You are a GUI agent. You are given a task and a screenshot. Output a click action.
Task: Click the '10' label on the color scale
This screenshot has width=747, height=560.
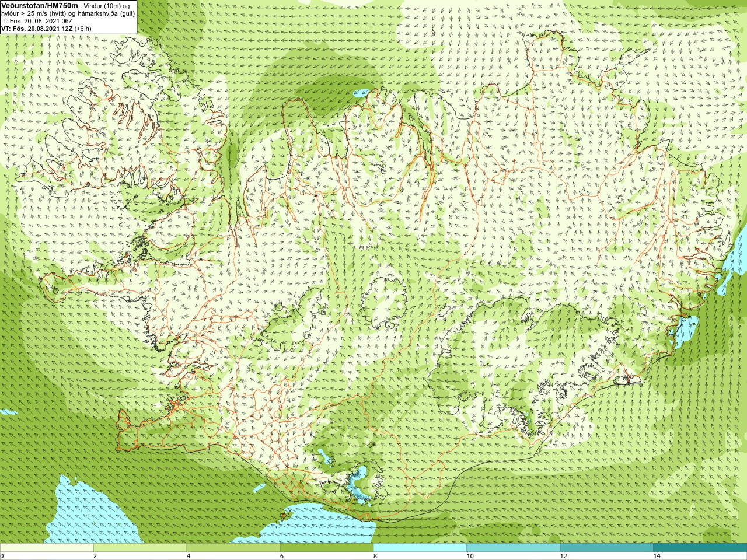click(470, 556)
